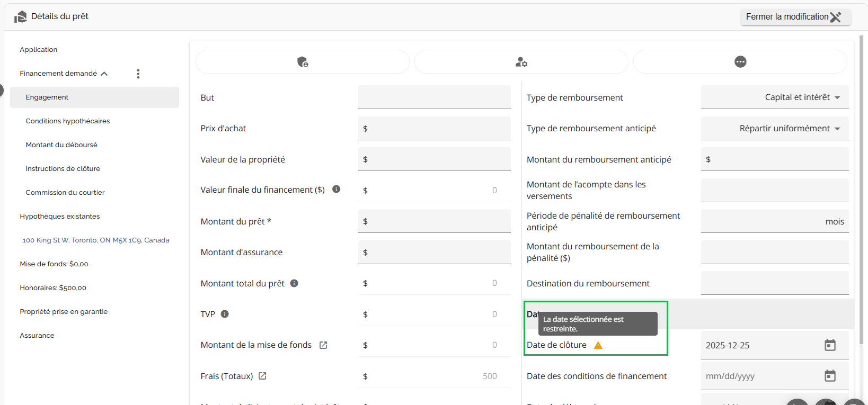The image size is (868, 405).
Task: Open calendar picker for Date de clôture
Action: point(830,345)
